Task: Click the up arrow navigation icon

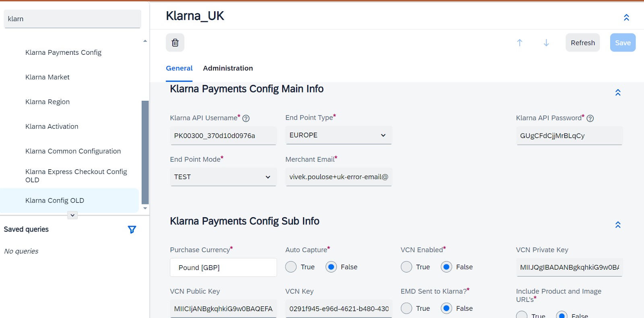Action: [520, 43]
